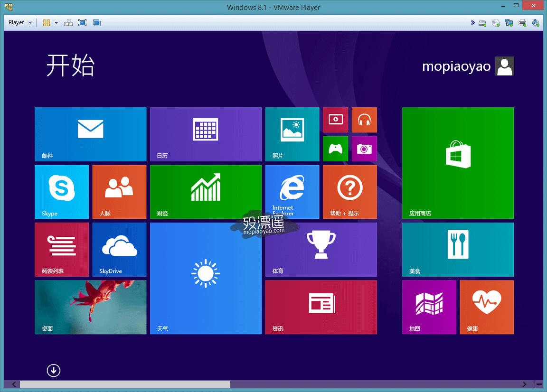Open the Desktop (桌面) tile
The width and height of the screenshot is (547, 392).
pyautogui.click(x=90, y=307)
